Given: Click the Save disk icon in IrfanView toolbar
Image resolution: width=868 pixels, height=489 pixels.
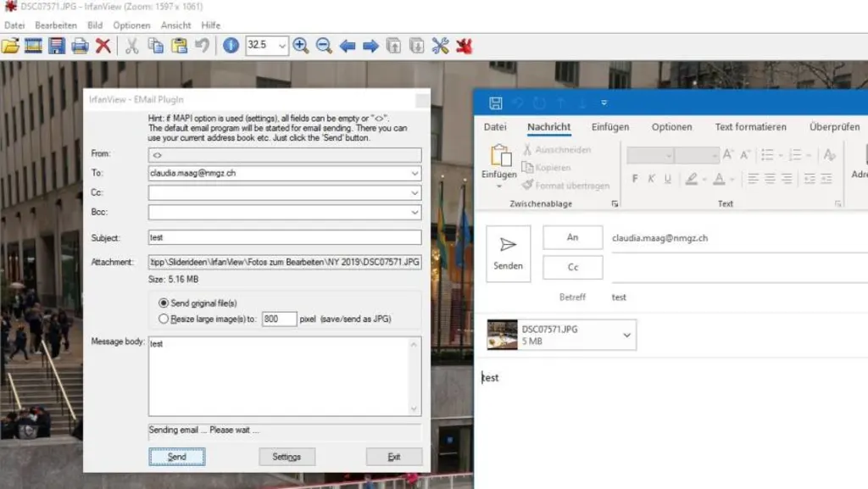Looking at the screenshot, I should coord(57,46).
